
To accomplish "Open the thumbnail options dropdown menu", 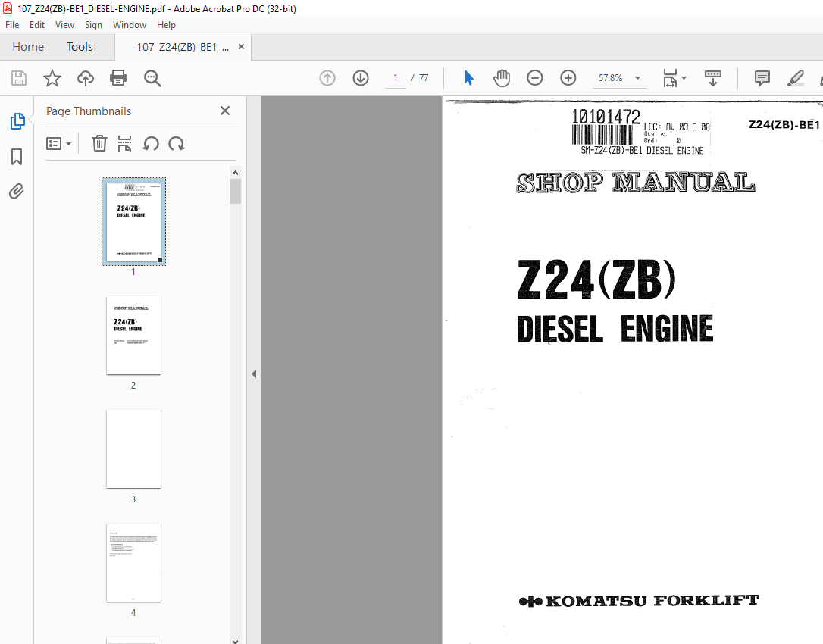I will point(58,143).
